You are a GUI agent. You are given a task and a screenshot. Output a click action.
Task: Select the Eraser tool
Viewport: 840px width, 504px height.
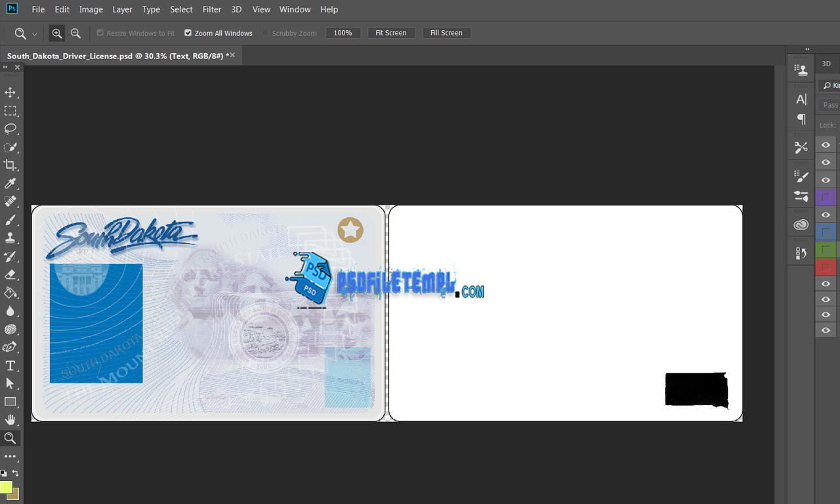[x=10, y=274]
